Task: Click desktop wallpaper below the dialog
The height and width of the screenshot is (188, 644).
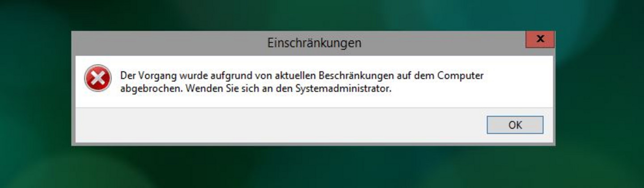Action: tap(313, 167)
